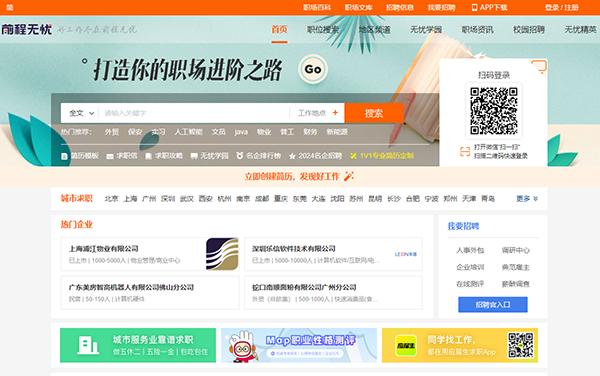Click the WeChat scan icon under QR code
This screenshot has width=600, height=376.
click(x=465, y=152)
